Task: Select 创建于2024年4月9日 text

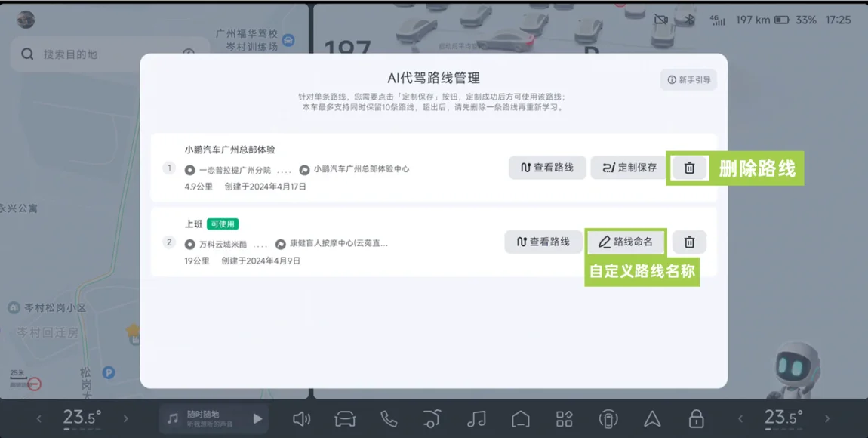Action: pos(260,261)
